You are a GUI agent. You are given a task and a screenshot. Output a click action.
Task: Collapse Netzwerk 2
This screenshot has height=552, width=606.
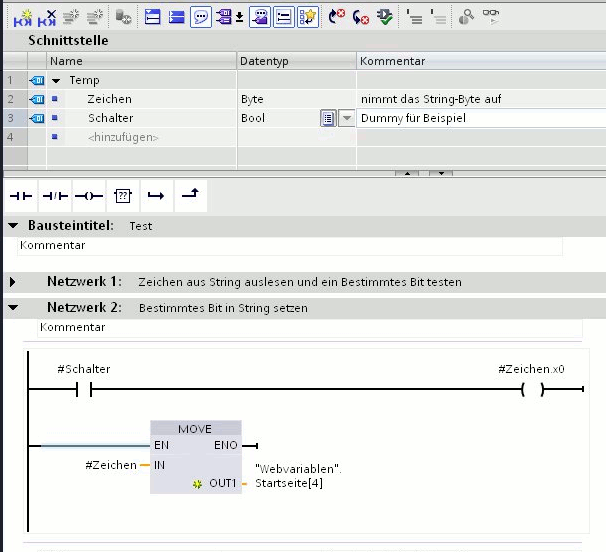click(x=13, y=308)
